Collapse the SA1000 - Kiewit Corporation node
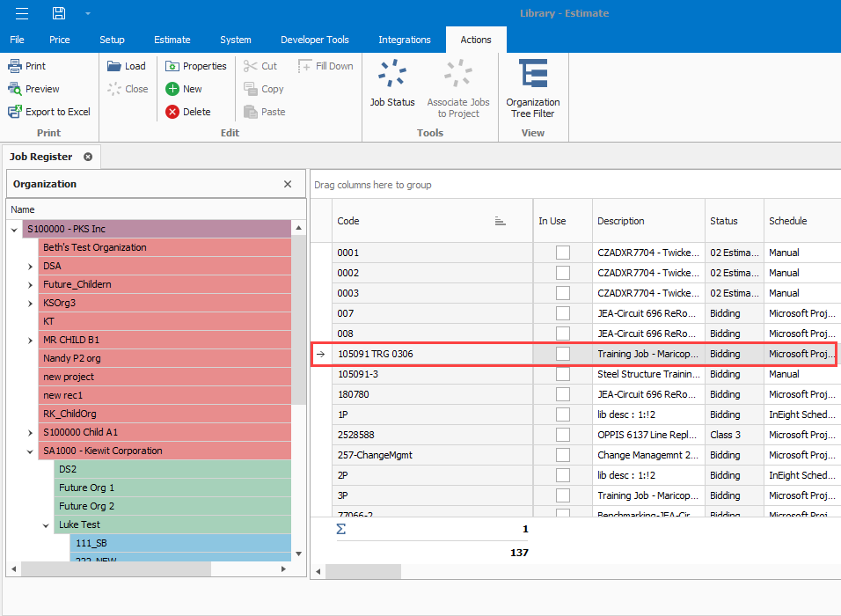Screen dimensions: 841x616 coord(32,451)
